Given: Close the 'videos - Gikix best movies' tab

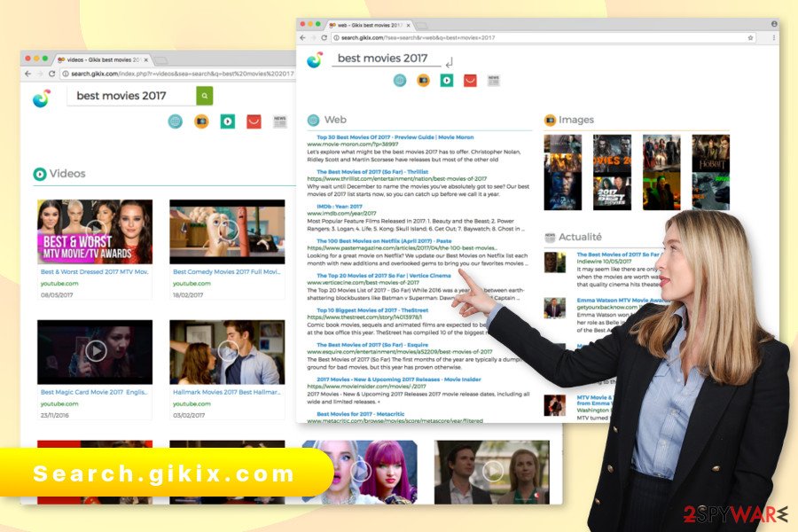Looking at the screenshot, I should pyautogui.click(x=146, y=59).
